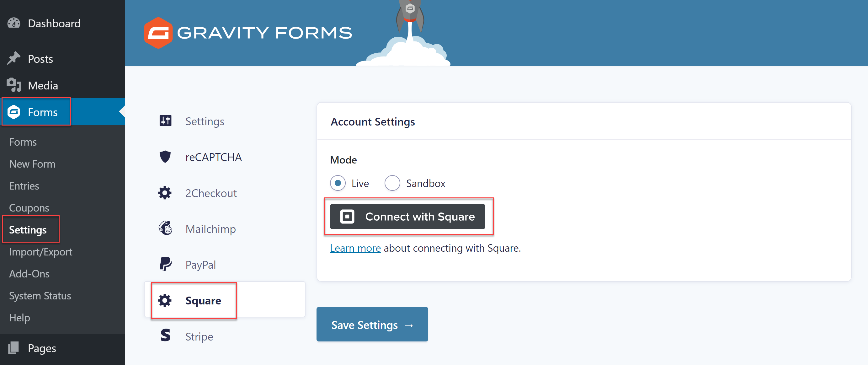Go to Add-Ons submenu item

[x=29, y=274]
